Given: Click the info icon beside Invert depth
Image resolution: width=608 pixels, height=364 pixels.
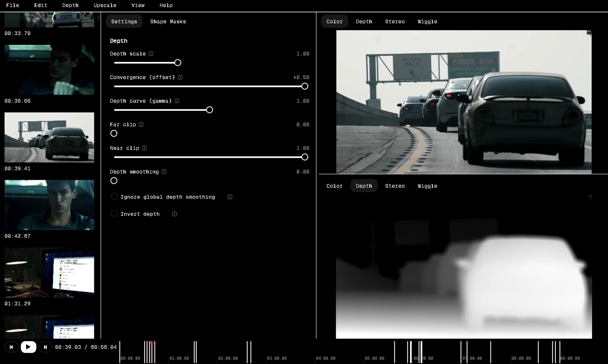Looking at the screenshot, I should [175, 214].
